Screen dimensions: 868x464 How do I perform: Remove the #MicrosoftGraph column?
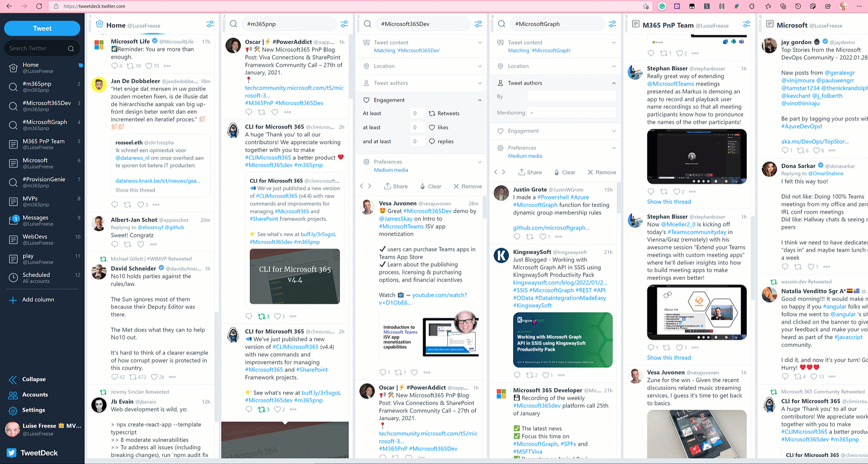click(602, 172)
